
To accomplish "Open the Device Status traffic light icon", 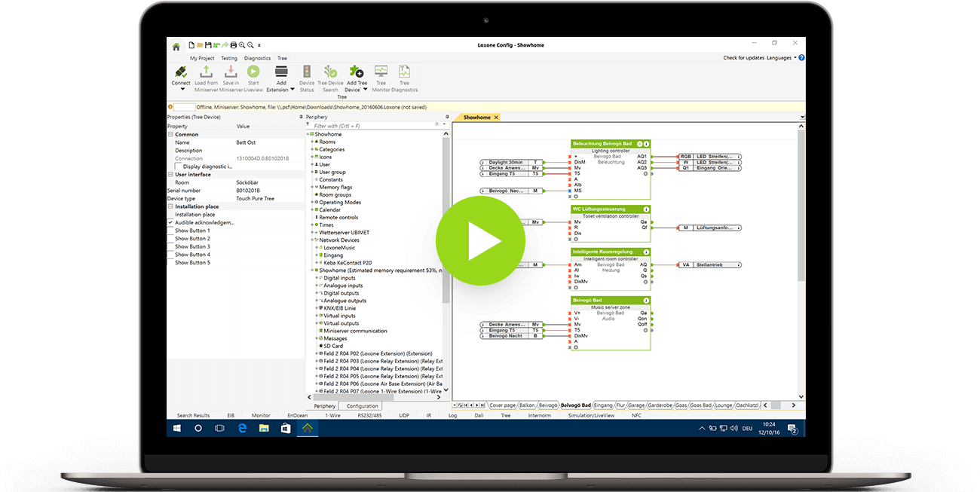I will pyautogui.click(x=307, y=72).
